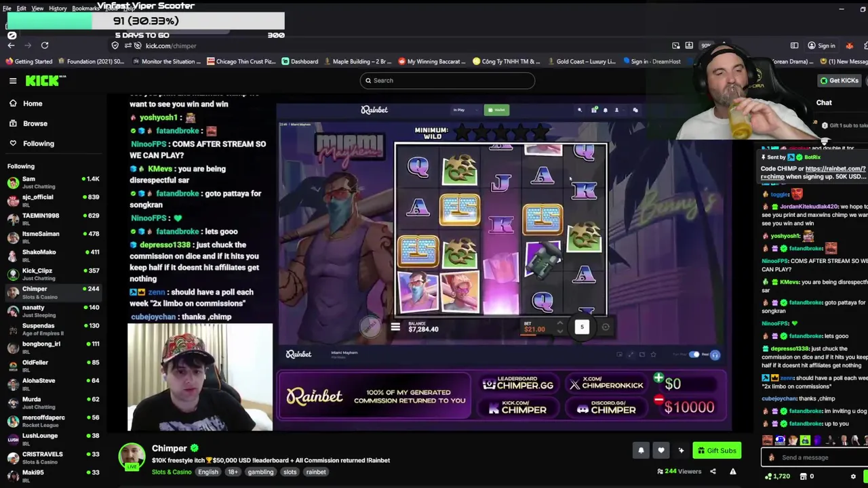Screen dimensions: 868x488
Task: Open ShakoMako channel in sidebar
Action: click(x=53, y=256)
